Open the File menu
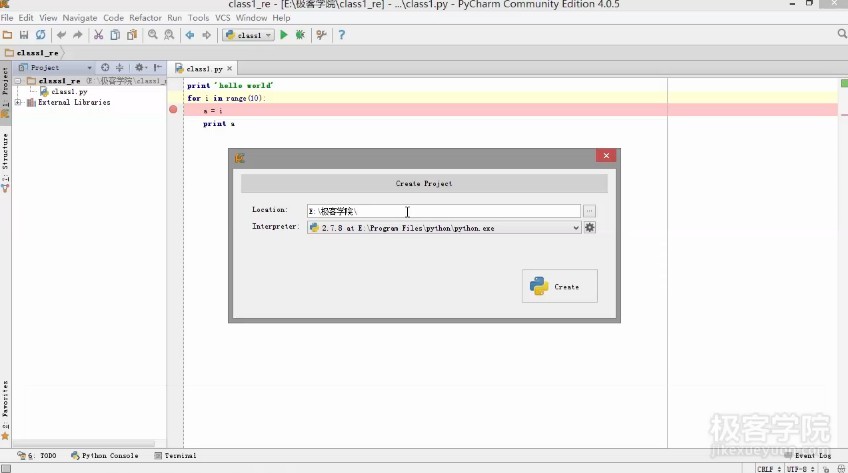Image resolution: width=848 pixels, height=473 pixels. coord(7,18)
